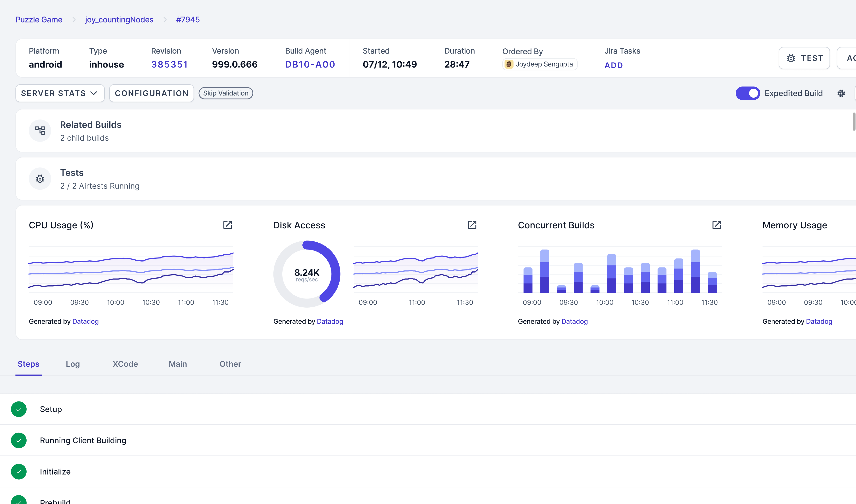Click ADD under Jira Tasks
856x504 pixels.
coord(613,65)
